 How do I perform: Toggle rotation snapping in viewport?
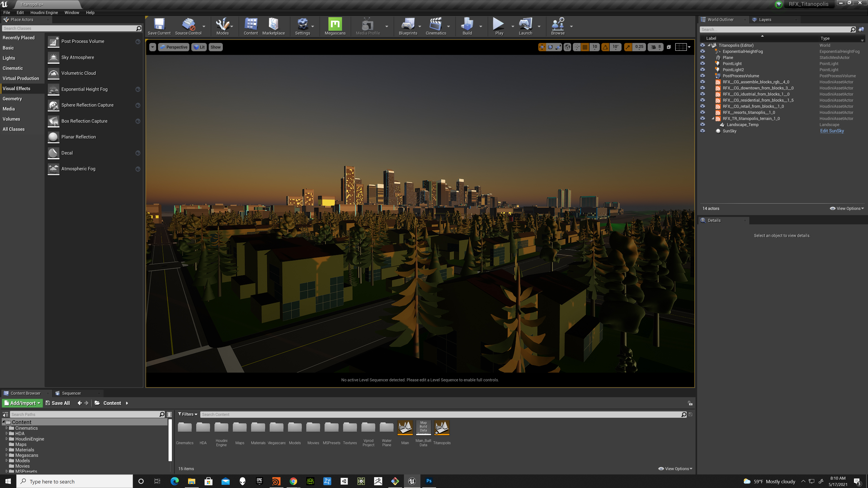coord(605,47)
